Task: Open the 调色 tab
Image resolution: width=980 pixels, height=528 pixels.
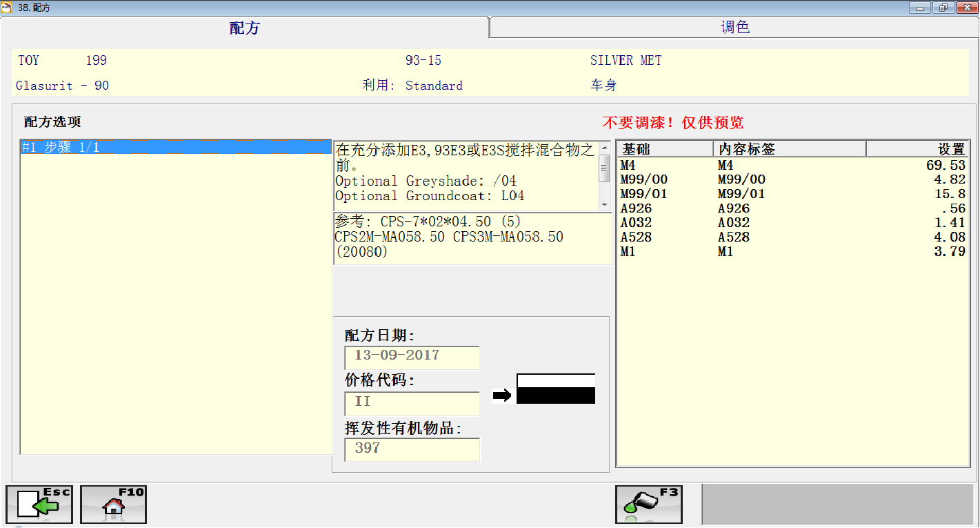Action: (x=734, y=28)
